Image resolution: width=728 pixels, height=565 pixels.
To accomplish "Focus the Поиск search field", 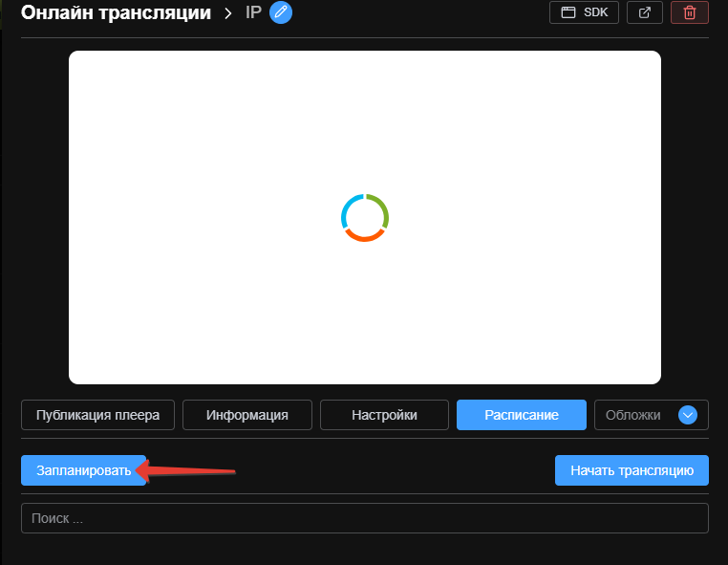I will pos(365,518).
